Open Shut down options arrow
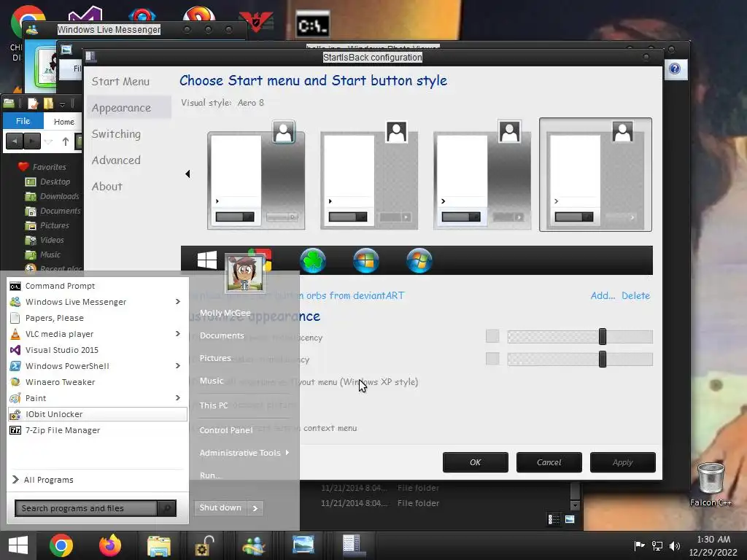Screen dimensions: 747x560 [255, 508]
